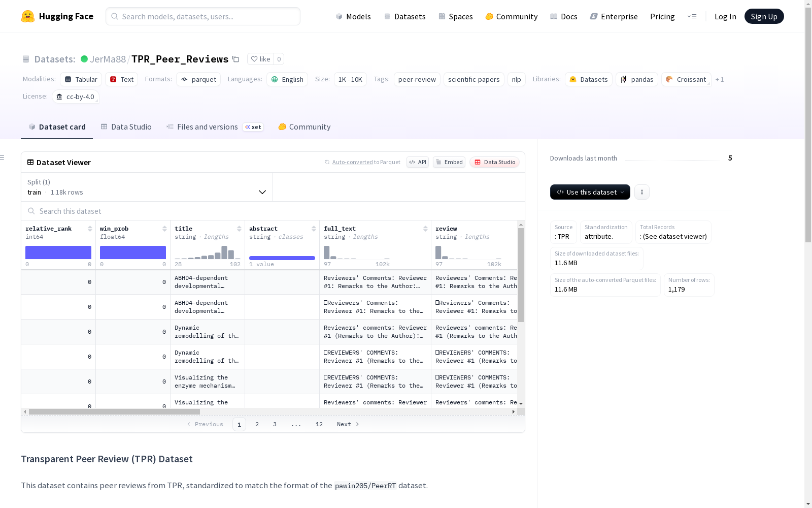This screenshot has height=508, width=812.
Task: Click the relative_rank distribution bar
Action: point(58,252)
